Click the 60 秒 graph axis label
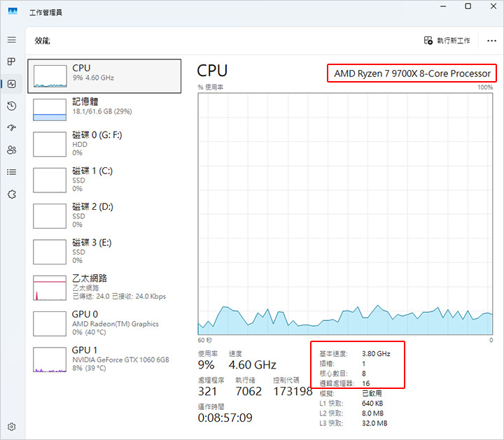The width and height of the screenshot is (504, 440). (x=205, y=340)
